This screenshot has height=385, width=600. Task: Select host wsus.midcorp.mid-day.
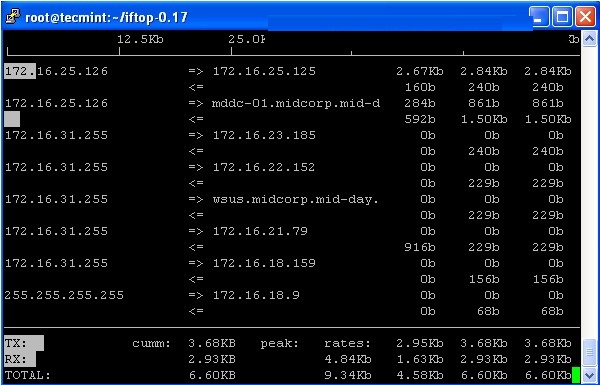[x=295, y=199]
